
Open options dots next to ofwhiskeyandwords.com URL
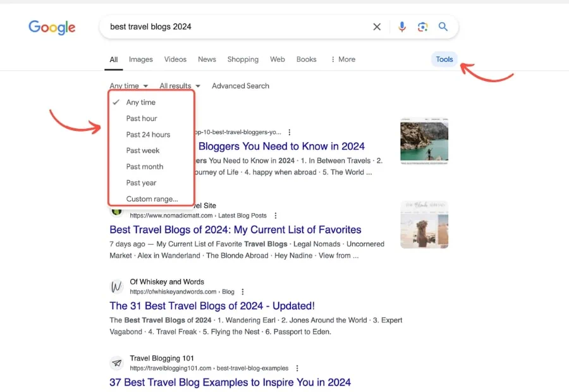[x=242, y=292]
